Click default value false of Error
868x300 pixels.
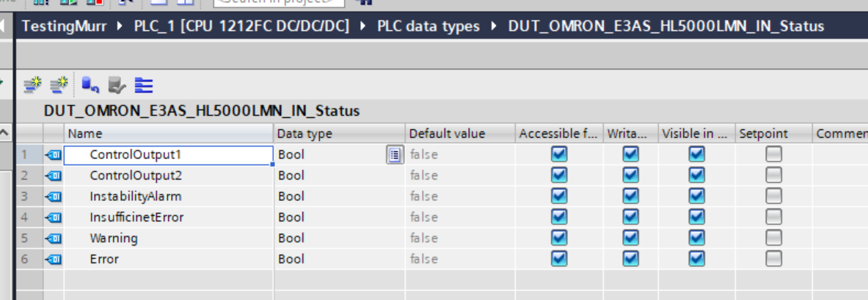424,259
